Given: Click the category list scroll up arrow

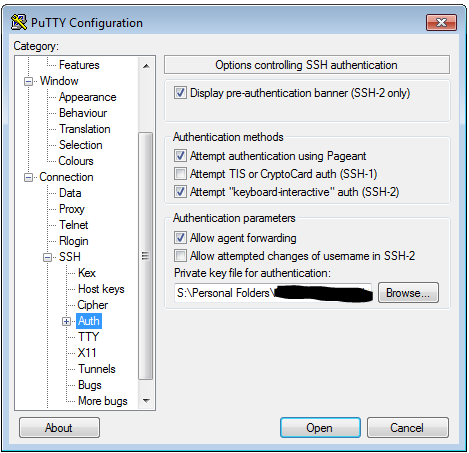Looking at the screenshot, I should tap(146, 66).
